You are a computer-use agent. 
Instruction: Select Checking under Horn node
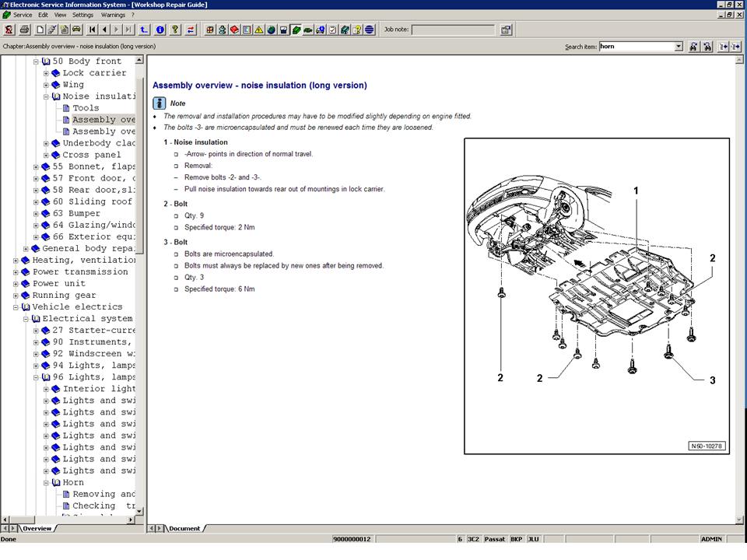click(103, 506)
